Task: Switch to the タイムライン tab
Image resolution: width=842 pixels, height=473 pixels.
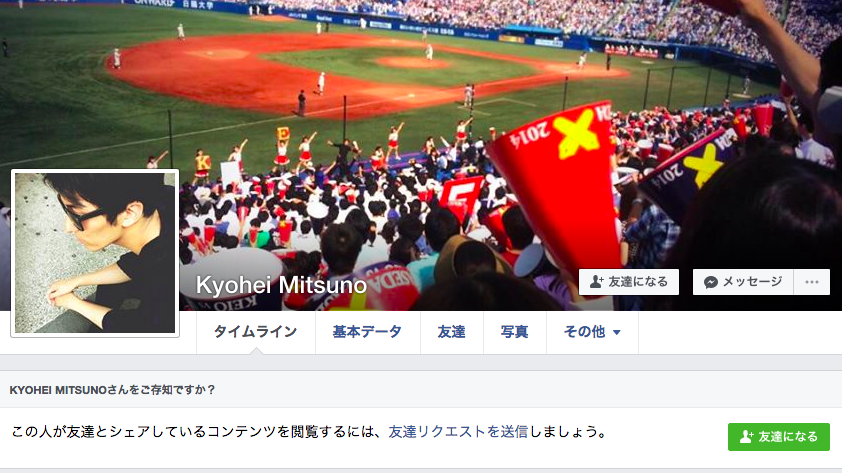Action: (x=256, y=332)
